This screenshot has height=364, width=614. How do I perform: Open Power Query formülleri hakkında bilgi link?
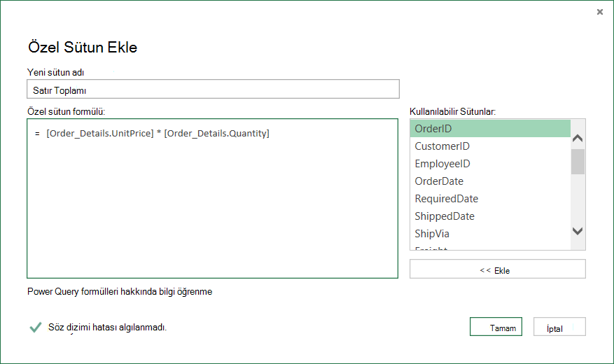tap(120, 292)
